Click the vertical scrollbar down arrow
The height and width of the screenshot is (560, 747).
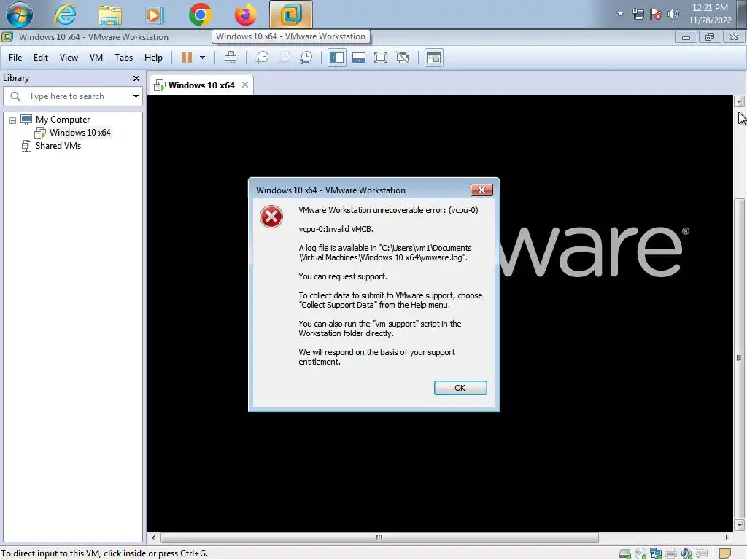pos(740,525)
